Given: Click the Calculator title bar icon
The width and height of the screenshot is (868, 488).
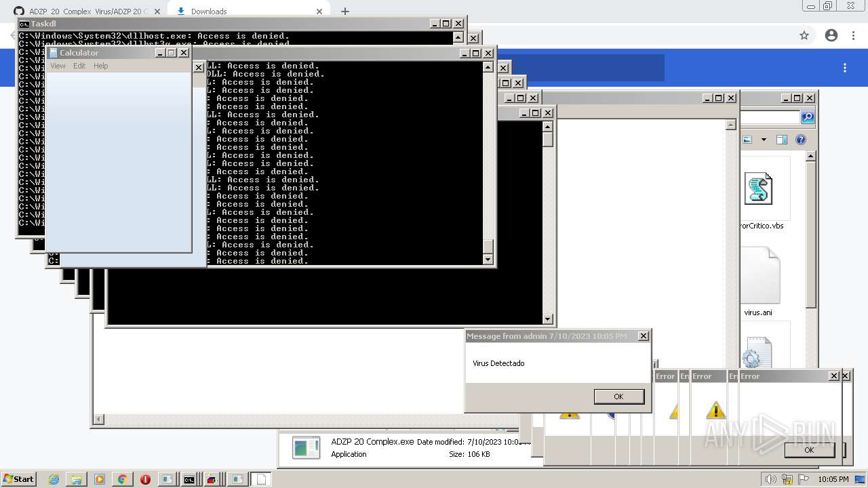Looking at the screenshot, I should pyautogui.click(x=54, y=53).
